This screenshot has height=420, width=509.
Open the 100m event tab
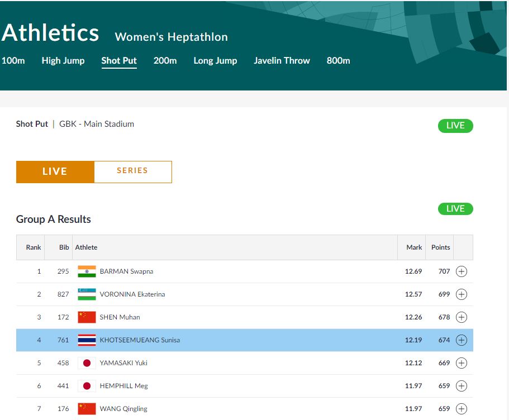13,61
